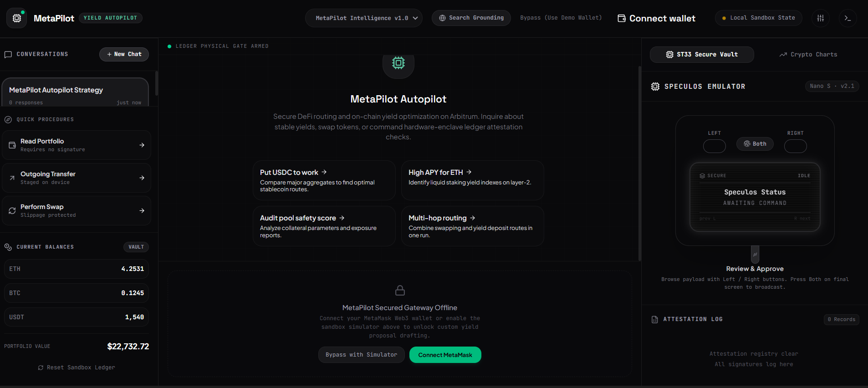This screenshot has width=868, height=388.
Task: Select the High APY for ETH suggestion
Action: pyautogui.click(x=473, y=180)
